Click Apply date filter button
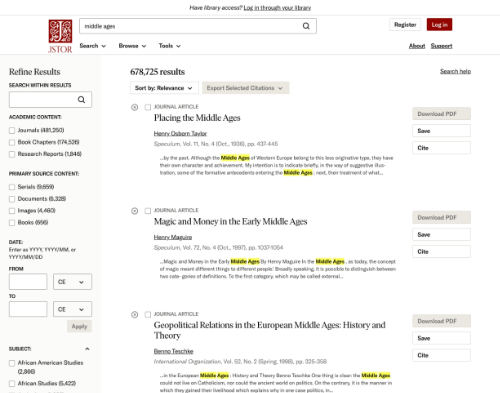Viewport: 500px width, 393px height. click(x=79, y=326)
